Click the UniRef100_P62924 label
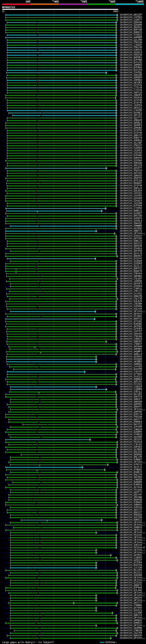 tap(131, 442)
